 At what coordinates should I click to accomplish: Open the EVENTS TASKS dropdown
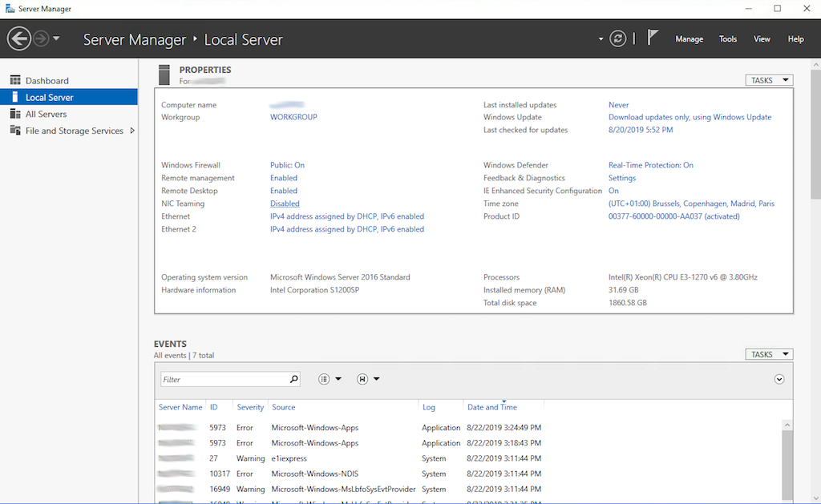(x=767, y=353)
